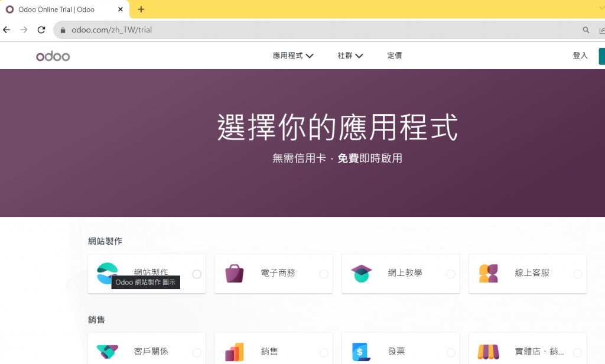Select the 發票 radio circle
The width and height of the screenshot is (605, 364).
(x=451, y=352)
